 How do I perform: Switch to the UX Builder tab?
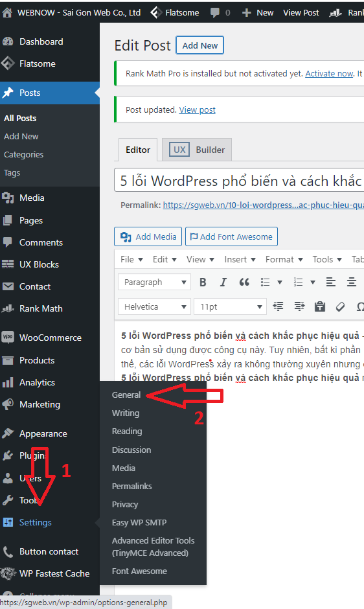(197, 150)
